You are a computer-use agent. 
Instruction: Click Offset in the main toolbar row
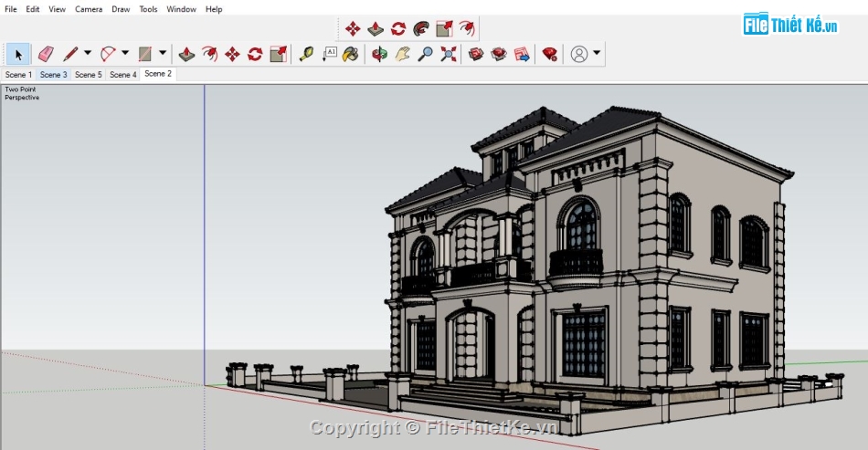pos(210,54)
